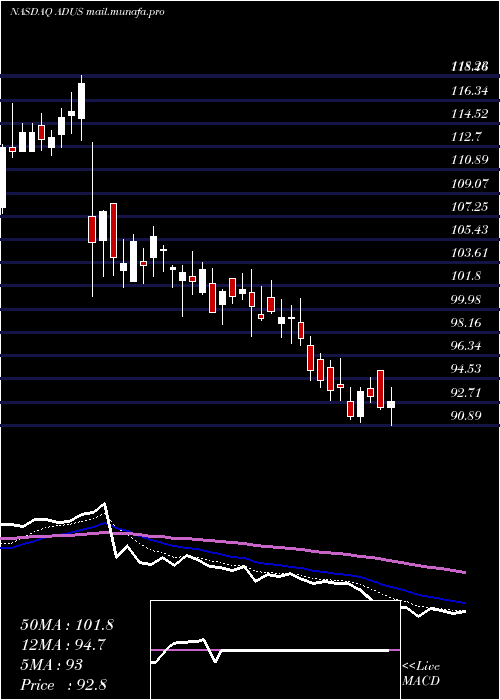Screen dimensions: 500x700
Task: Click the tallest white candle near the top peak
Action: pyautogui.click(x=81, y=101)
